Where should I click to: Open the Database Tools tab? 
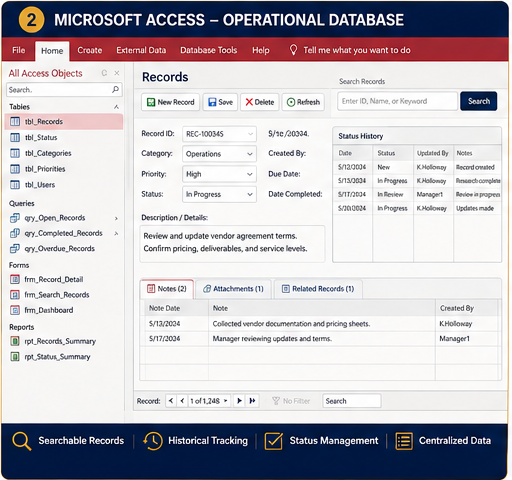click(x=209, y=50)
